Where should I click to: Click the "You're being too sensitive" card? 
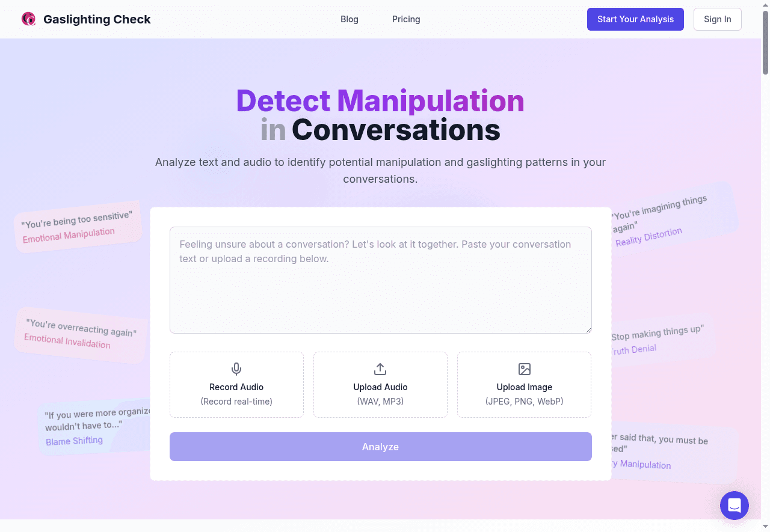pyautogui.click(x=77, y=227)
